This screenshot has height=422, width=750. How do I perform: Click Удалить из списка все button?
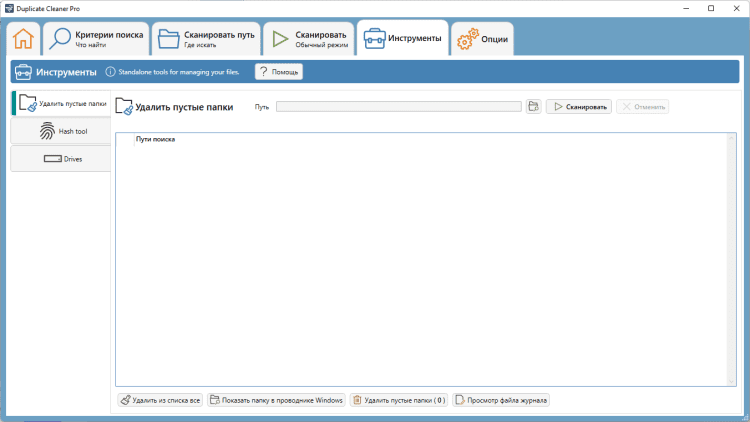tap(160, 400)
